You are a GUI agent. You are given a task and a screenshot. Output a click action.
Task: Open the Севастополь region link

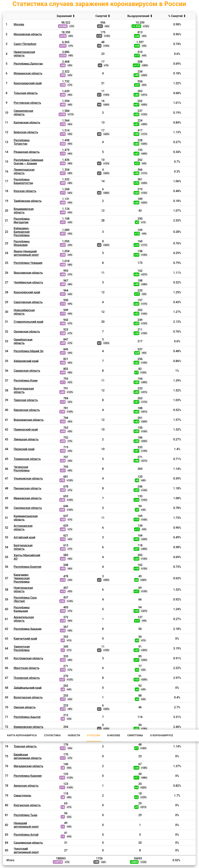(22, 796)
